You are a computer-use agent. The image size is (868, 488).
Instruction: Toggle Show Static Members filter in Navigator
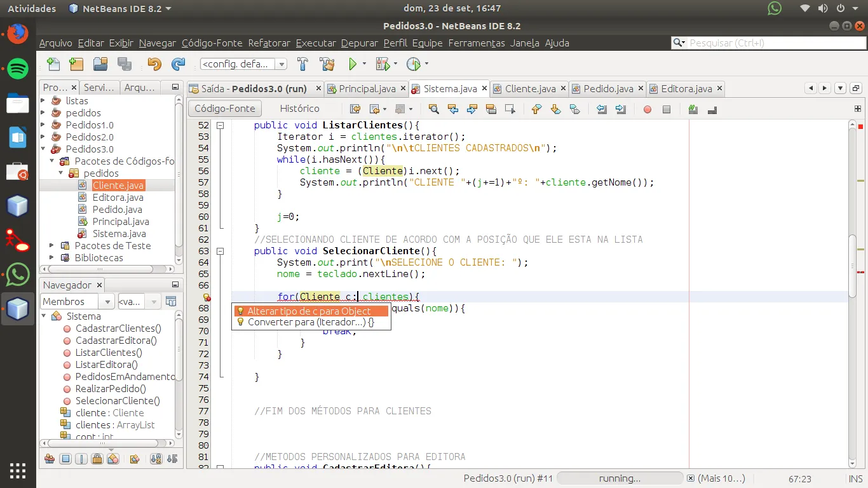tap(81, 459)
